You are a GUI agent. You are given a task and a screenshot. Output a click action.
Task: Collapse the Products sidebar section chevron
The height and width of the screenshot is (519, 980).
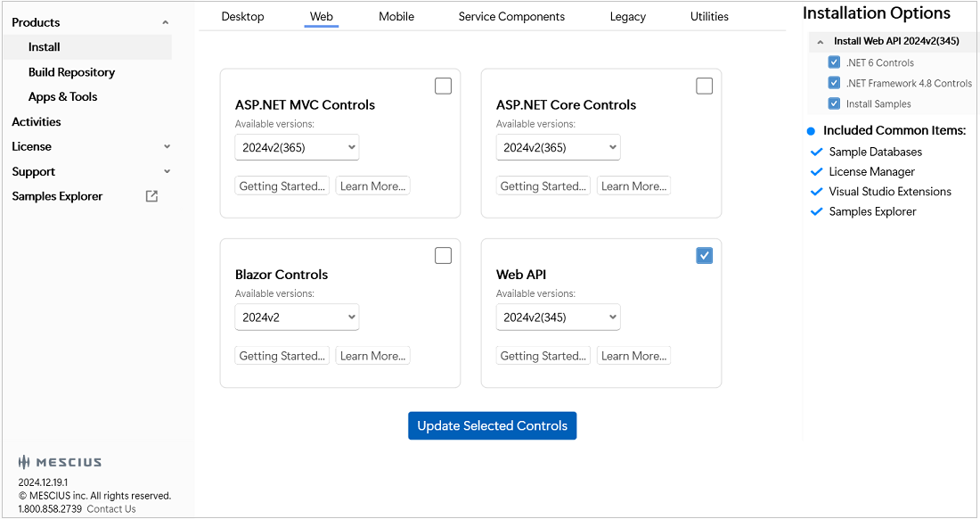165,22
